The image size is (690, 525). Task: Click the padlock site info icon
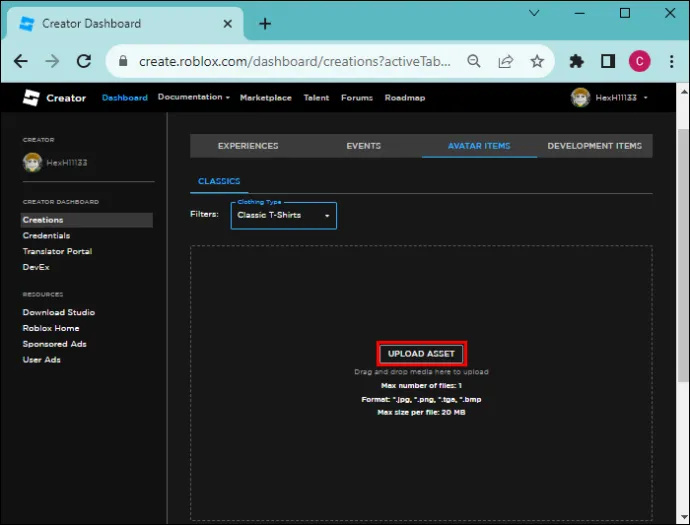click(123, 61)
